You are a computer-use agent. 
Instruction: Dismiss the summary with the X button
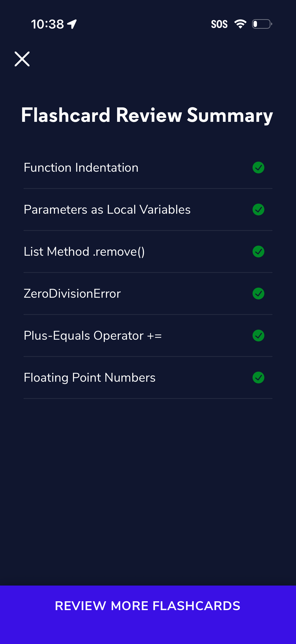pos(22,59)
